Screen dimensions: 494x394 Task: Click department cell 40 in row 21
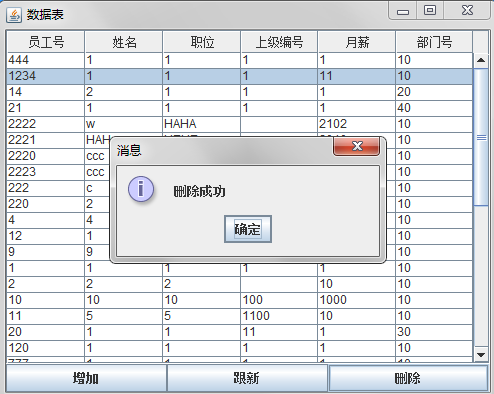[434, 108]
